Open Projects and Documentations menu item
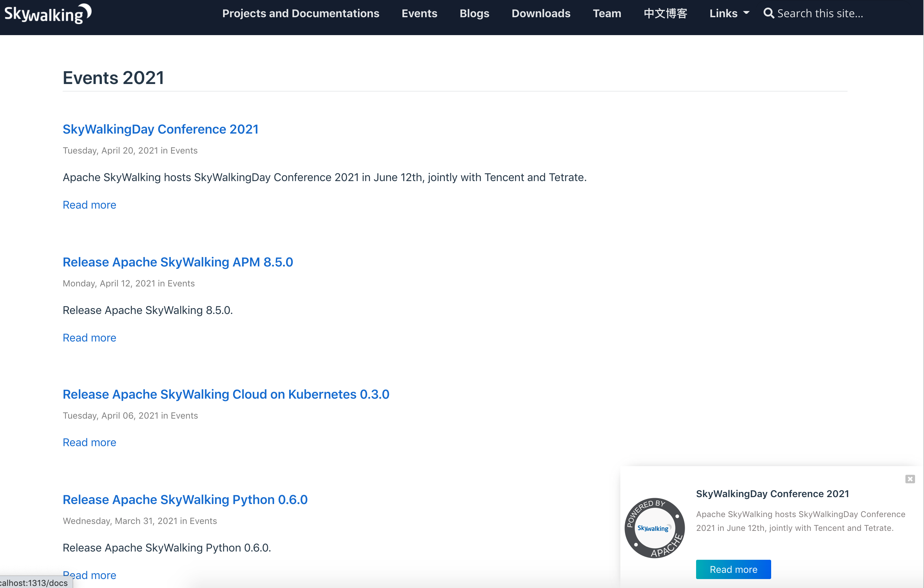Image resolution: width=924 pixels, height=588 pixels. 301,13
